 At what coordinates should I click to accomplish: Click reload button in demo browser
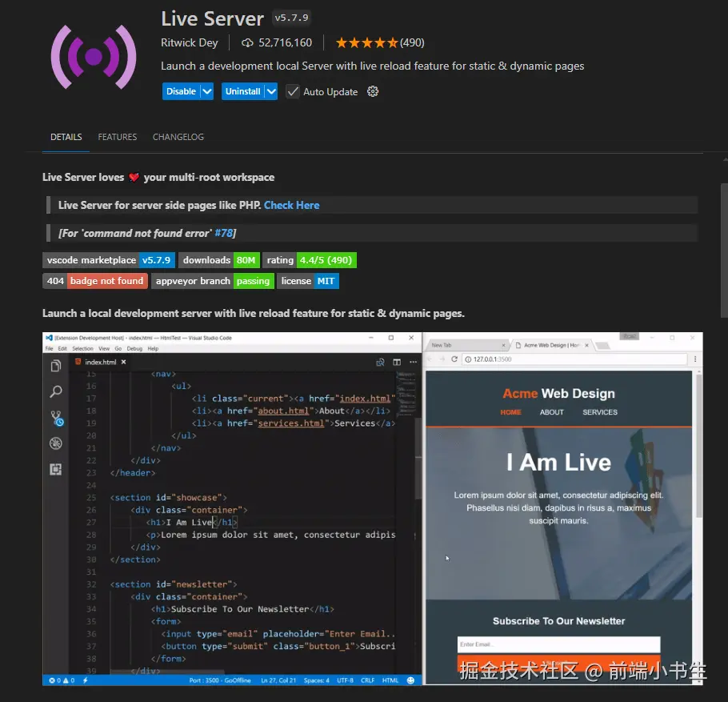(454, 359)
